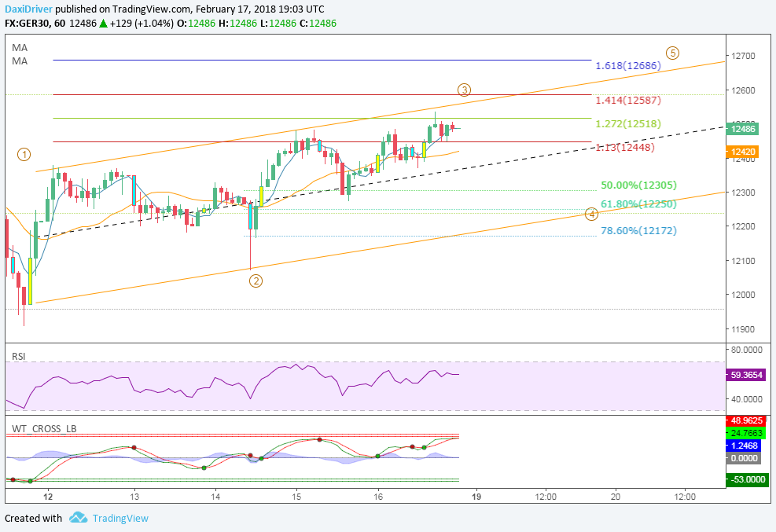Click the 12700 price axis label
The height and width of the screenshot is (532, 776).
(743, 56)
